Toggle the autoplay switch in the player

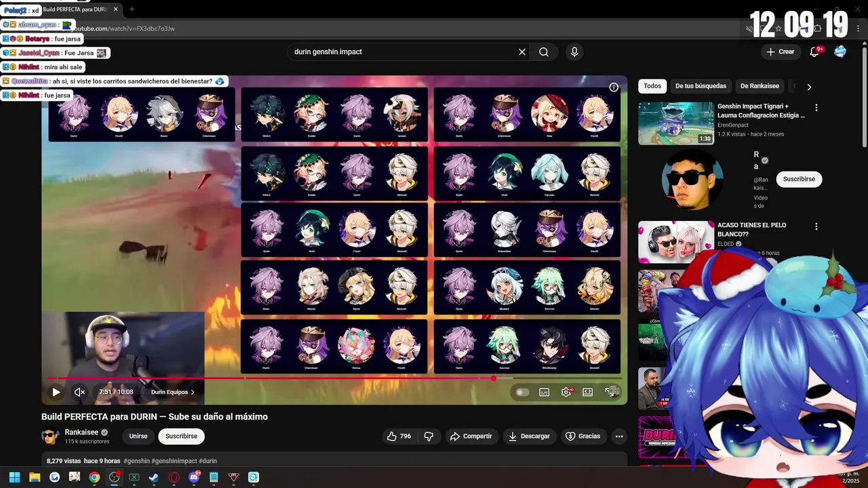521,392
